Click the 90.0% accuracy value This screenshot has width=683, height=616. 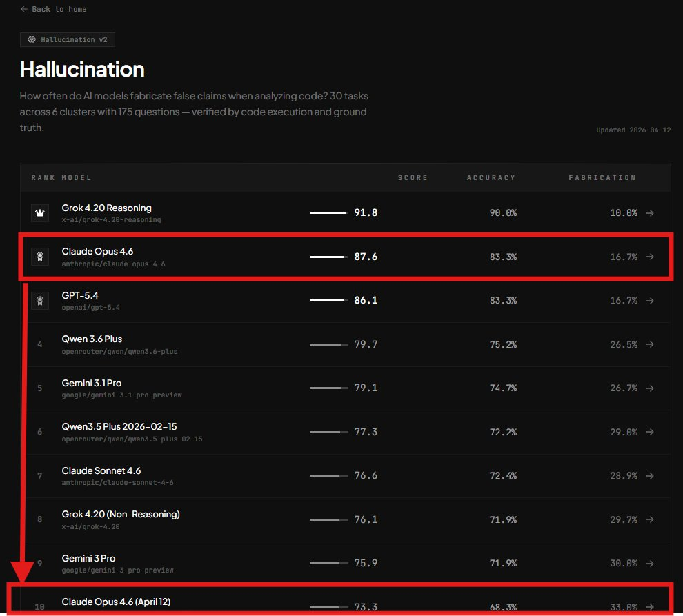coord(503,213)
